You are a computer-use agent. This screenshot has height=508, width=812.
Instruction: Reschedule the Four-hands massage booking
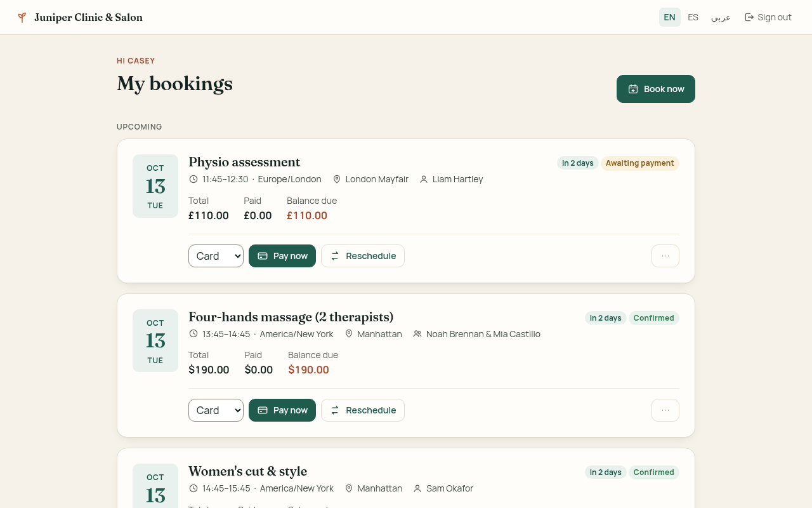363,410
